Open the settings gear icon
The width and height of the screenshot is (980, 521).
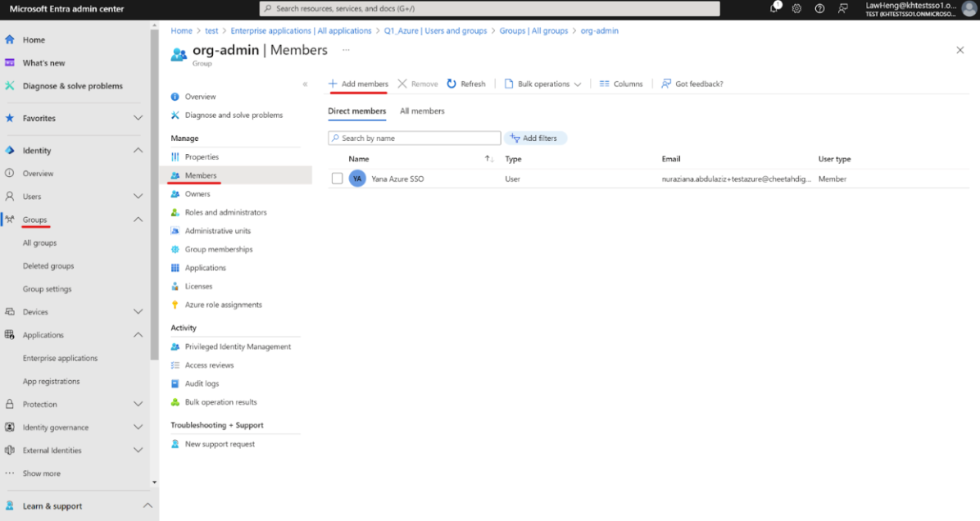click(796, 8)
